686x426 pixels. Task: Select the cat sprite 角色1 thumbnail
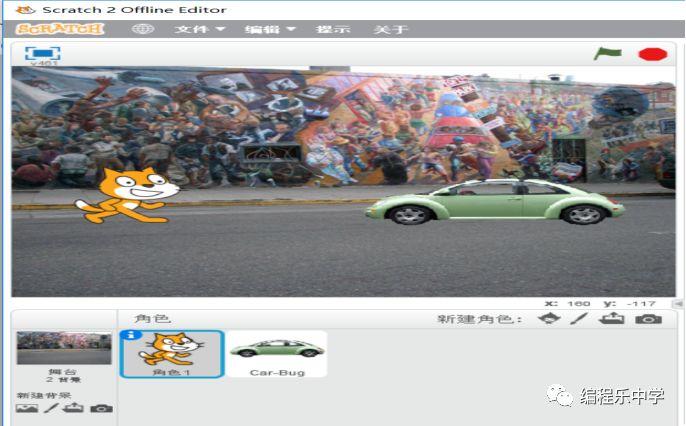click(172, 354)
